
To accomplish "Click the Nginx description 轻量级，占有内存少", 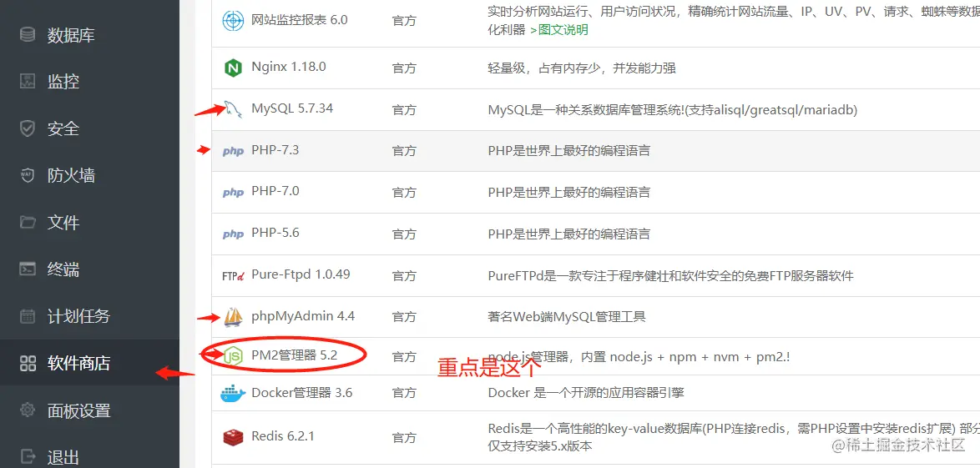I will 582,68.
